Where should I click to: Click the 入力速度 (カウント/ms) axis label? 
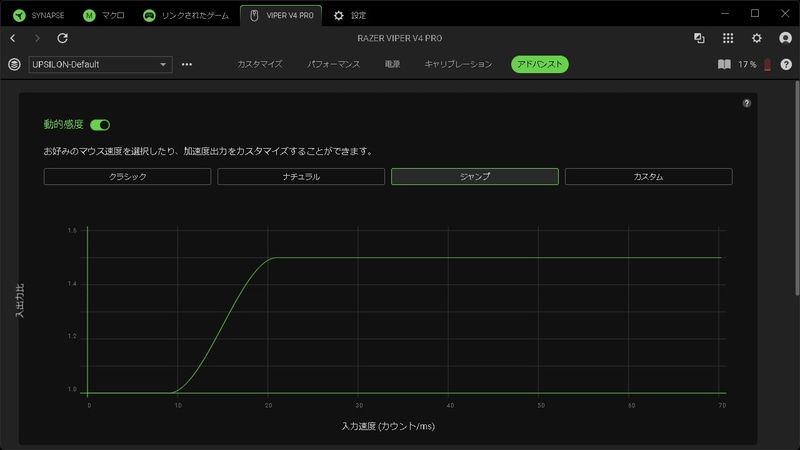pyautogui.click(x=388, y=426)
